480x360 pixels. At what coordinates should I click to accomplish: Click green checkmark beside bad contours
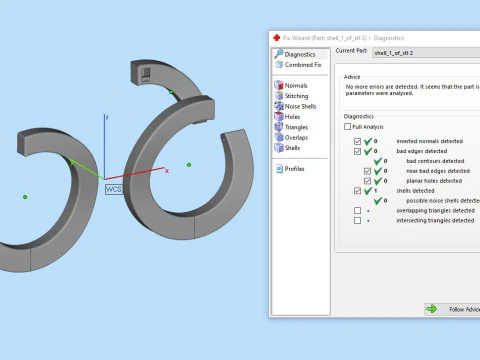click(378, 161)
